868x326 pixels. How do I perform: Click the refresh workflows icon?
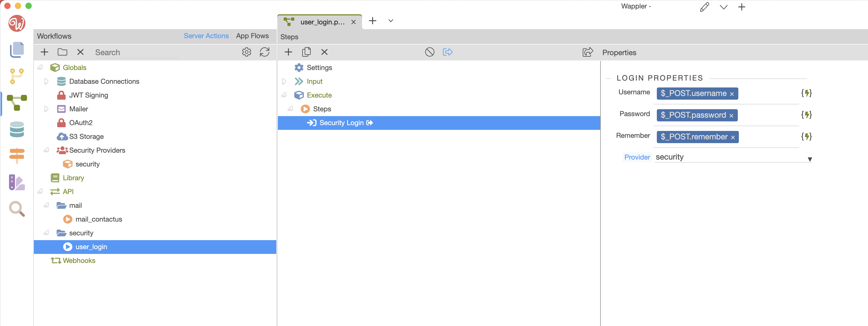[265, 52]
